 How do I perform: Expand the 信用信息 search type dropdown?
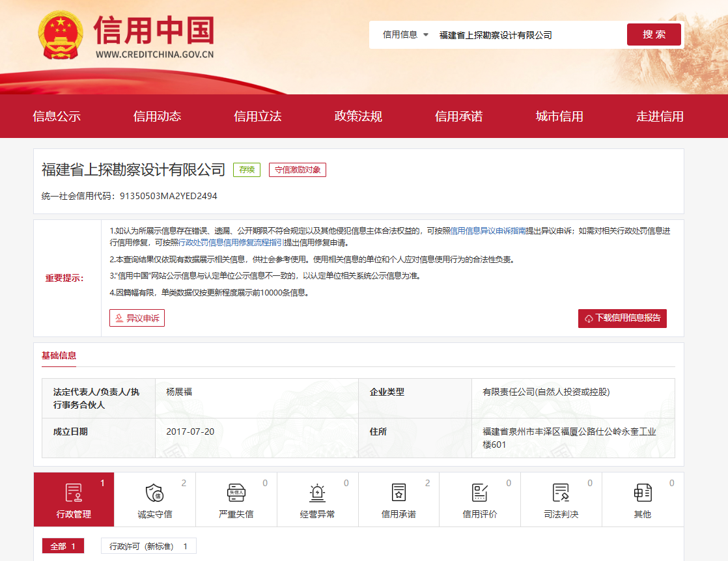point(406,34)
